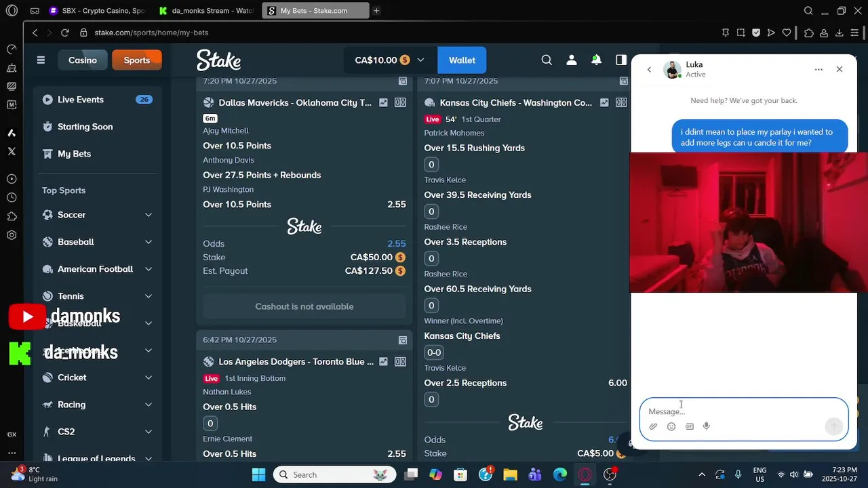868x488 pixels.
Task: Select the Sports section tab
Action: [137, 60]
